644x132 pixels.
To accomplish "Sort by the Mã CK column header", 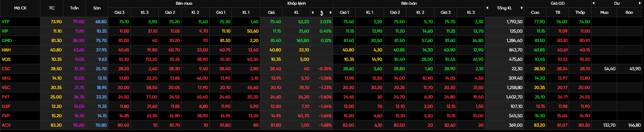I will [20, 8].
